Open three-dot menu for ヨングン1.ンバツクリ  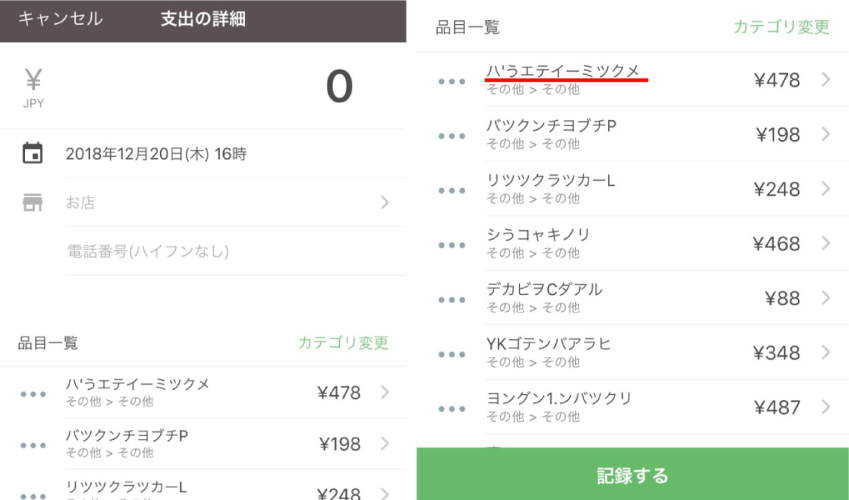452,409
